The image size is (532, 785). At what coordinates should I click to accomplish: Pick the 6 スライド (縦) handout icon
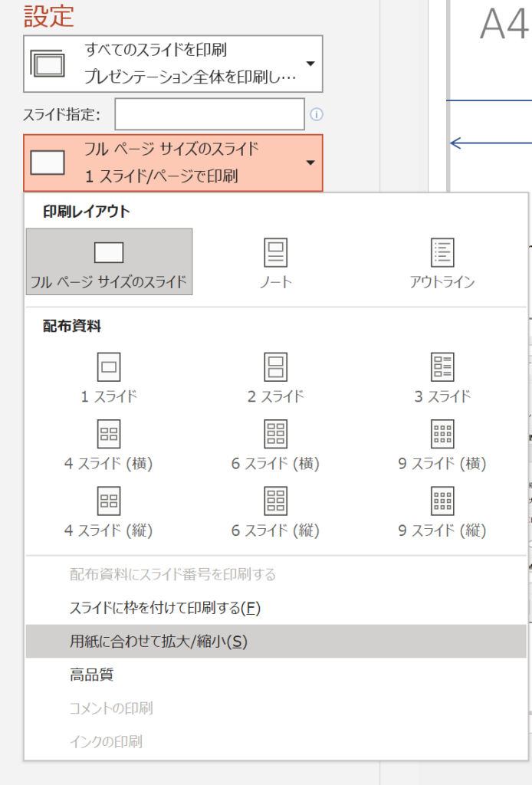(275, 501)
